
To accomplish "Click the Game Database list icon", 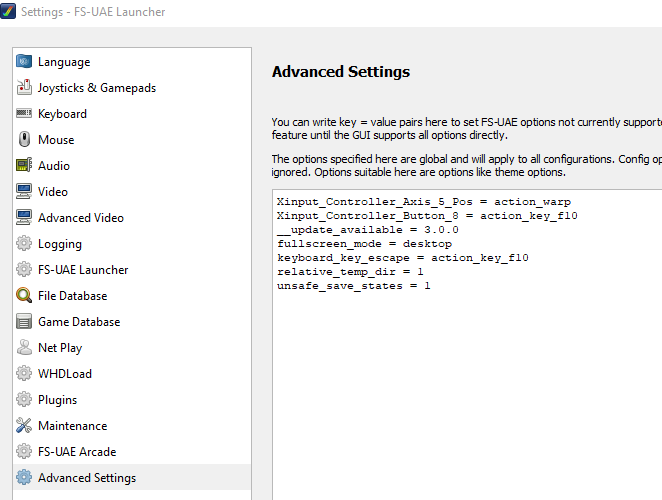I will click(24, 321).
